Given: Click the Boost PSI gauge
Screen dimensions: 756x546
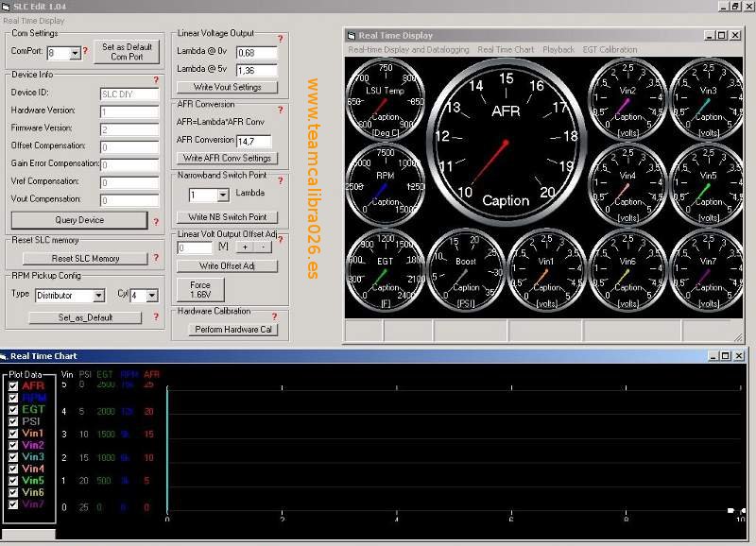Looking at the screenshot, I should (x=465, y=270).
